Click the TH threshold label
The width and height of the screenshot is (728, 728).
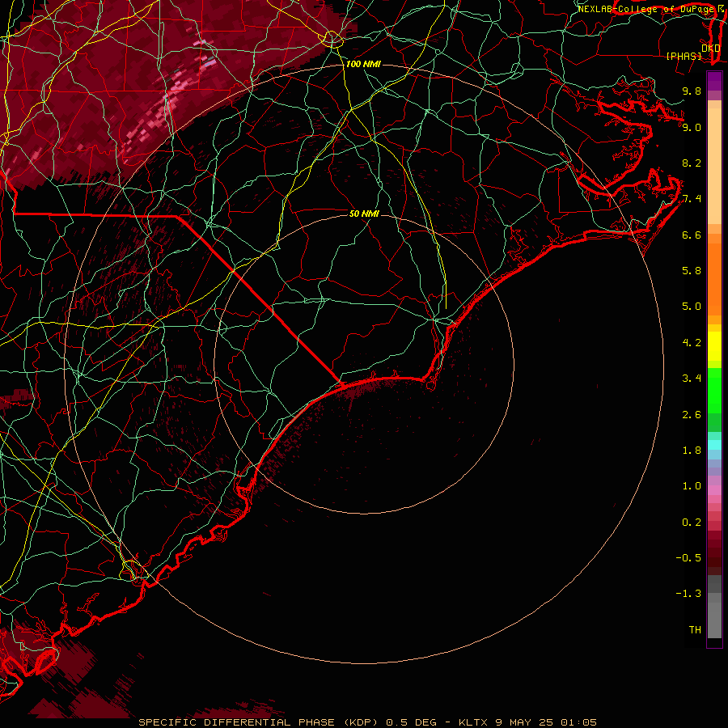tap(695, 630)
